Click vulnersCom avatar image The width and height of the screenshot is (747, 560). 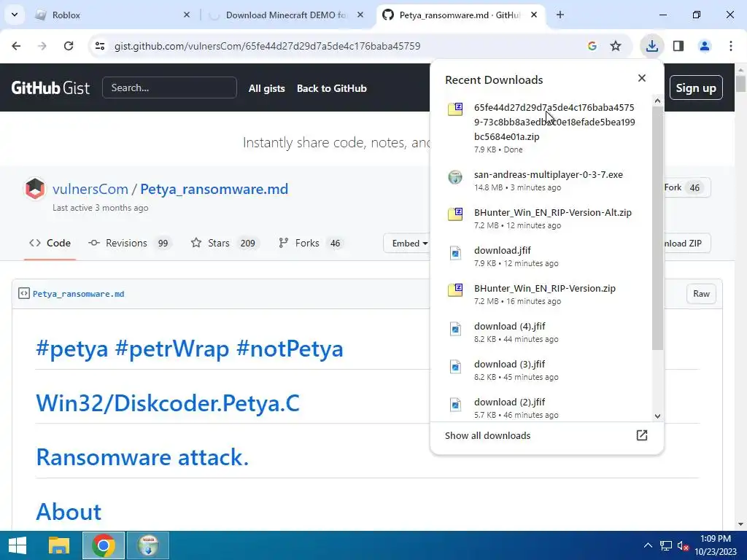[x=35, y=189]
